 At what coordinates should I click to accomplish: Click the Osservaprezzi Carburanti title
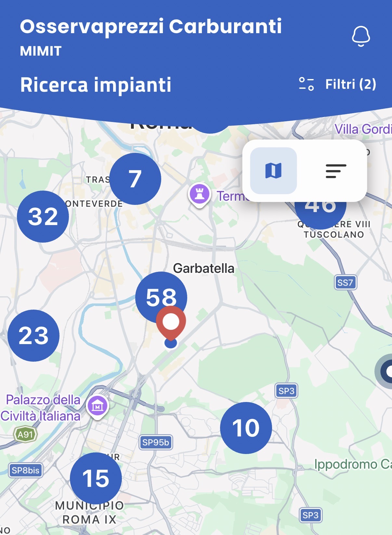click(151, 26)
